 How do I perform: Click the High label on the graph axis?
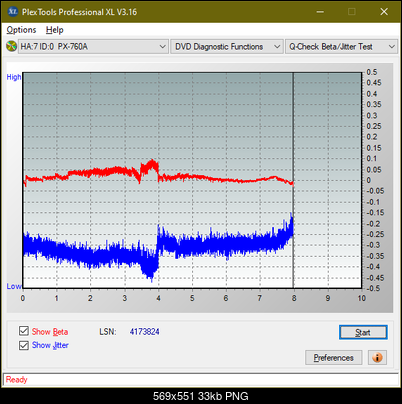[14, 77]
